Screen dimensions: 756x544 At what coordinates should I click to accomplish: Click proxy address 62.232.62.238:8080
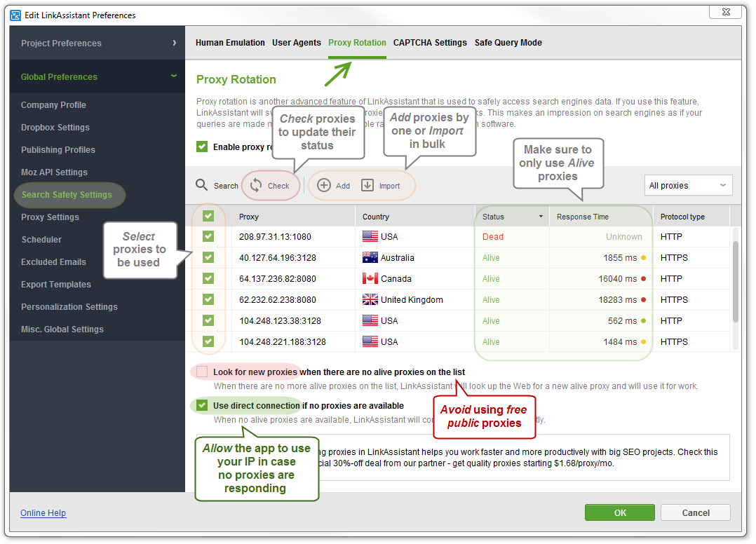point(277,300)
